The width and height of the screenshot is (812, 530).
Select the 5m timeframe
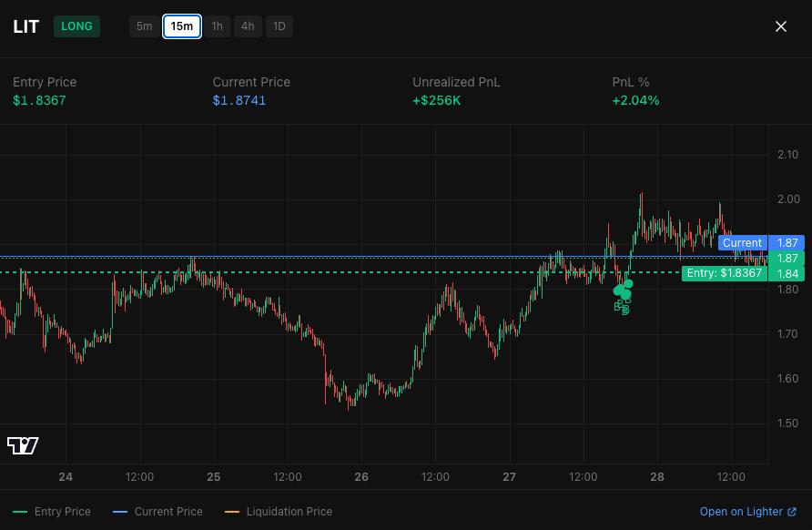[x=144, y=26]
